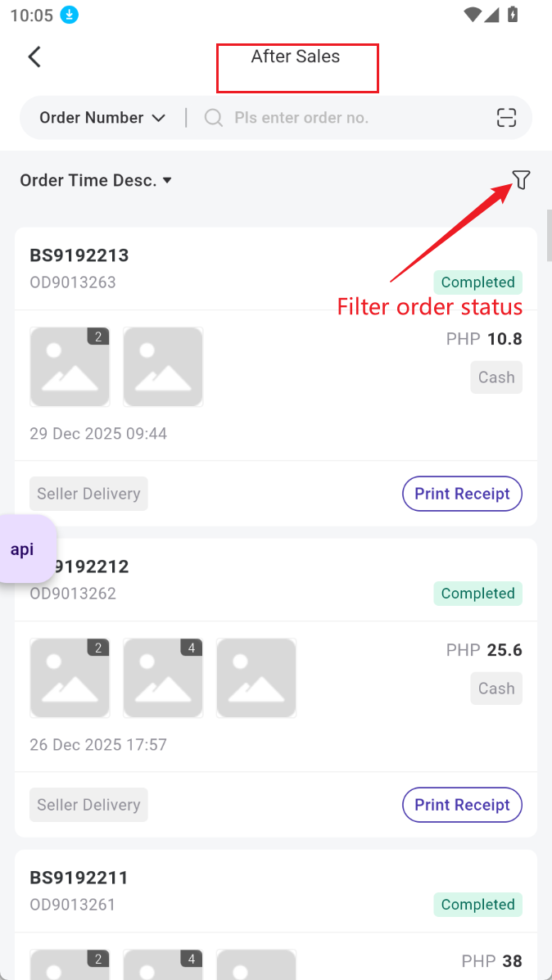
Task: Tap the battery icon in status bar
Action: pyautogui.click(x=513, y=15)
